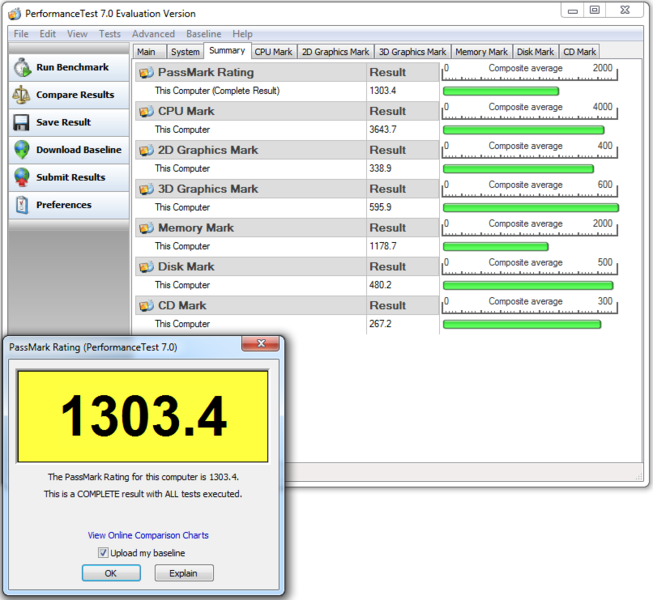This screenshot has width=653, height=600.
Task: Click the Submit Results icon
Action: tap(21, 178)
